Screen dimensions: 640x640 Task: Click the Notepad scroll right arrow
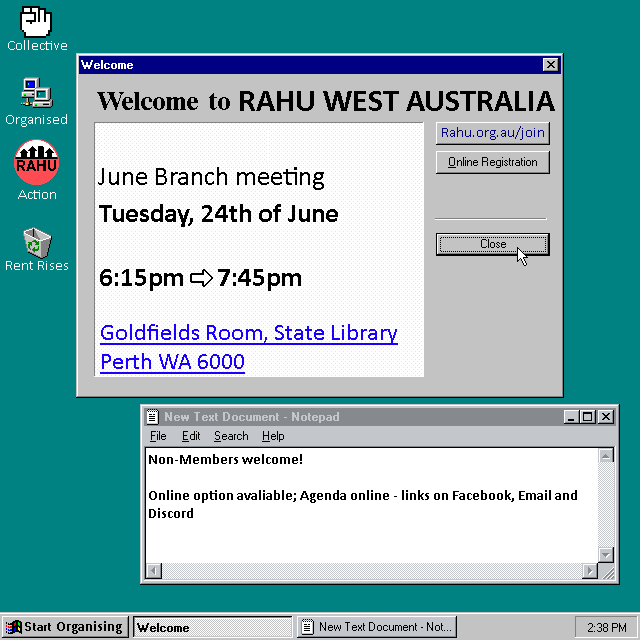point(590,571)
